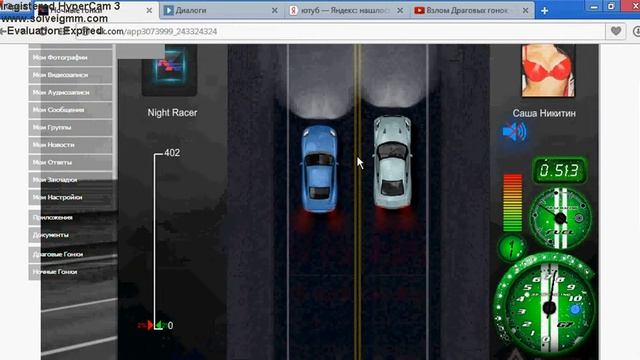Click the 402 distance finish label
Viewport: 640px width, 360px height.
pos(172,153)
